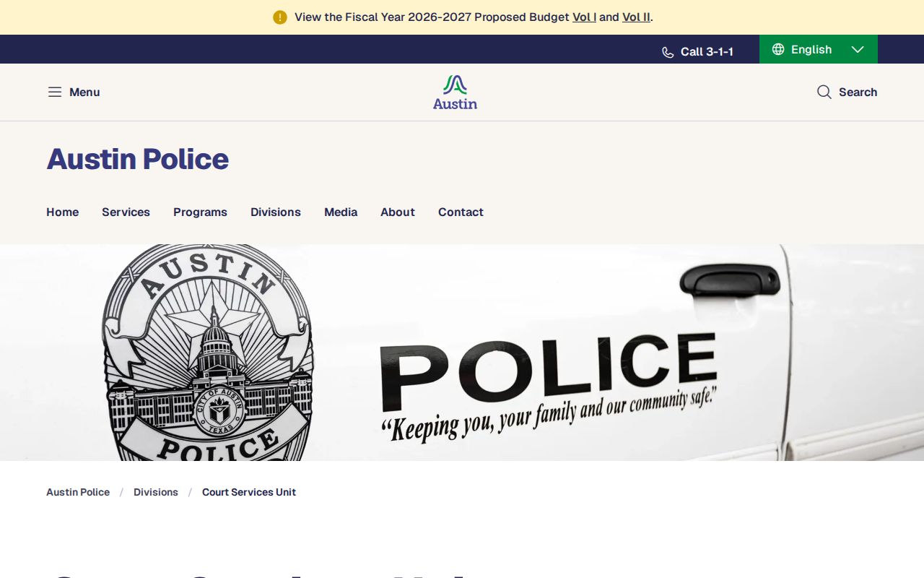Open the hamburger Menu icon
Screen dimensions: 924x578
pos(55,92)
